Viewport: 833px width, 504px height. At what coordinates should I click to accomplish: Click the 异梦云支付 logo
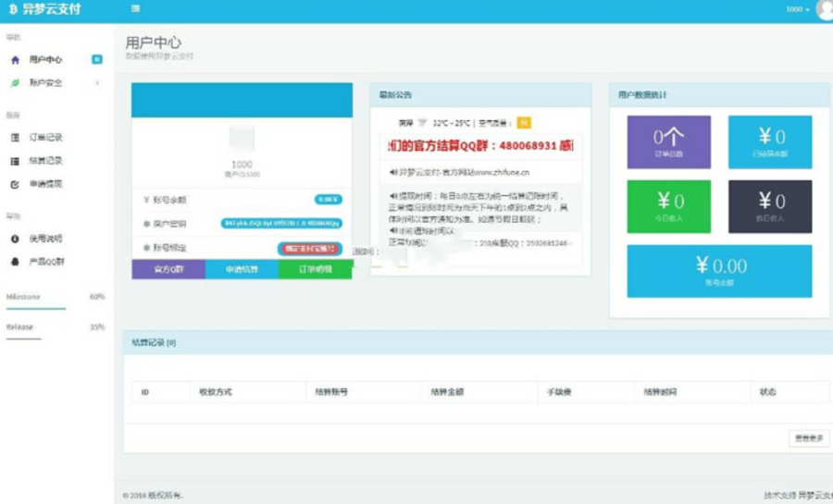click(x=45, y=9)
